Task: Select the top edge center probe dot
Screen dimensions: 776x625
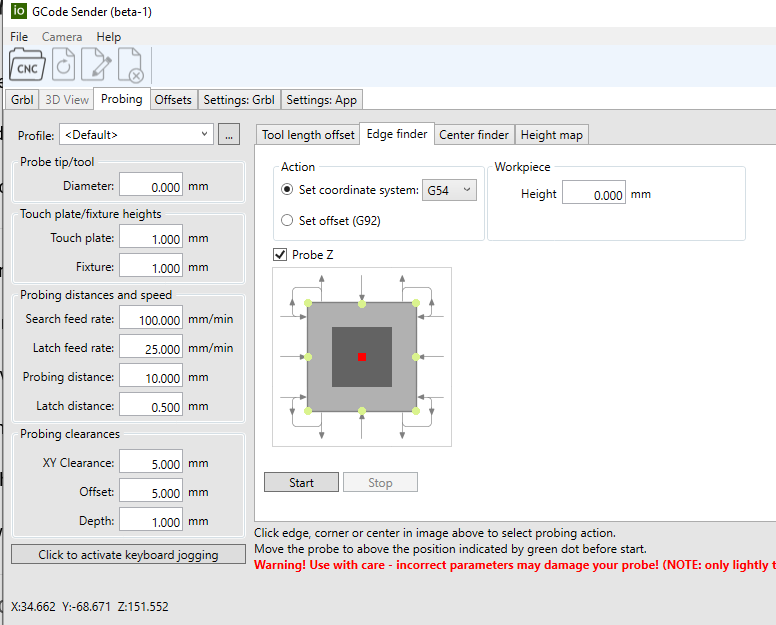Action: [362, 303]
